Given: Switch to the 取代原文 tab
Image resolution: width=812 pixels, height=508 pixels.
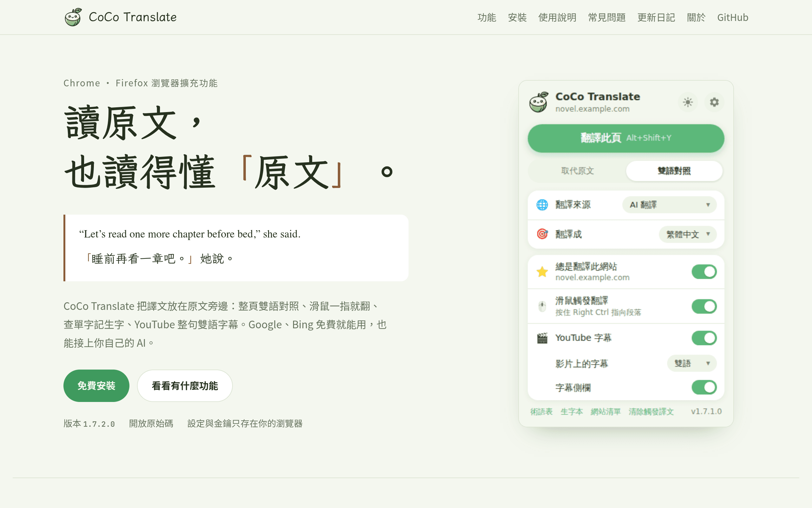Looking at the screenshot, I should pyautogui.click(x=578, y=171).
